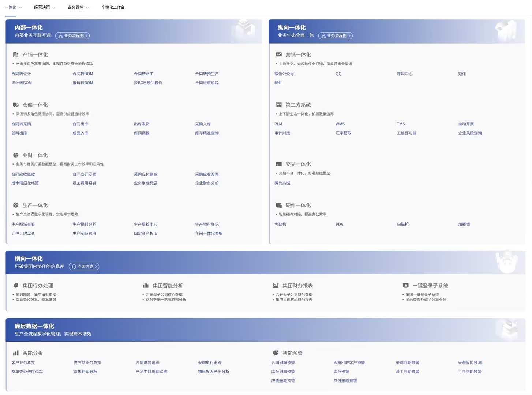
Task: Click the 产销一体化 building icon
Action: [16, 55]
